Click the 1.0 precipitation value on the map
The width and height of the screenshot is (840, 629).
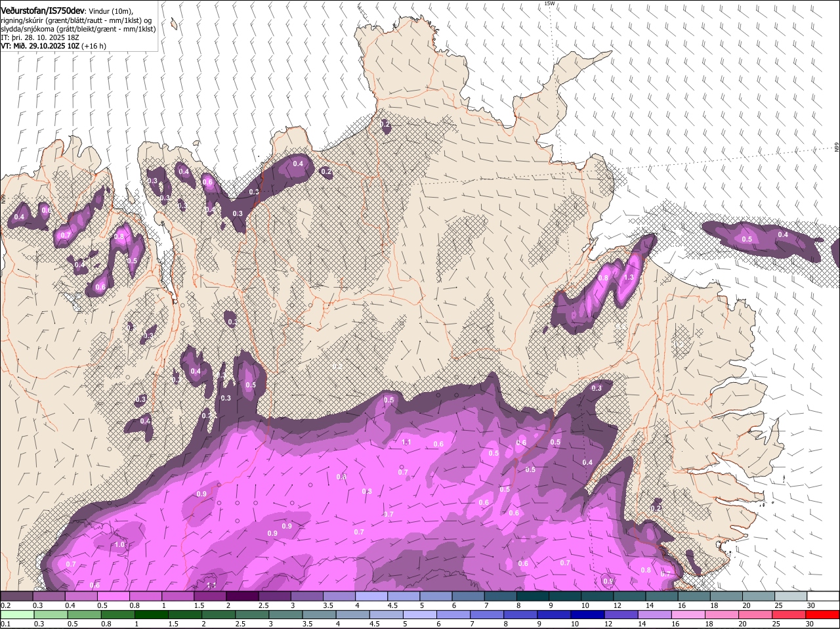pos(119,545)
